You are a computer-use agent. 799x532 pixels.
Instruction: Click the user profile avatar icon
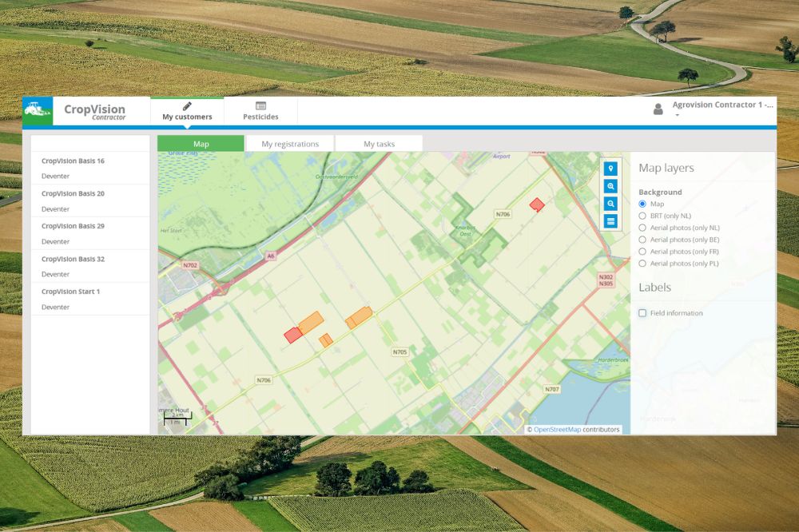coord(658,109)
